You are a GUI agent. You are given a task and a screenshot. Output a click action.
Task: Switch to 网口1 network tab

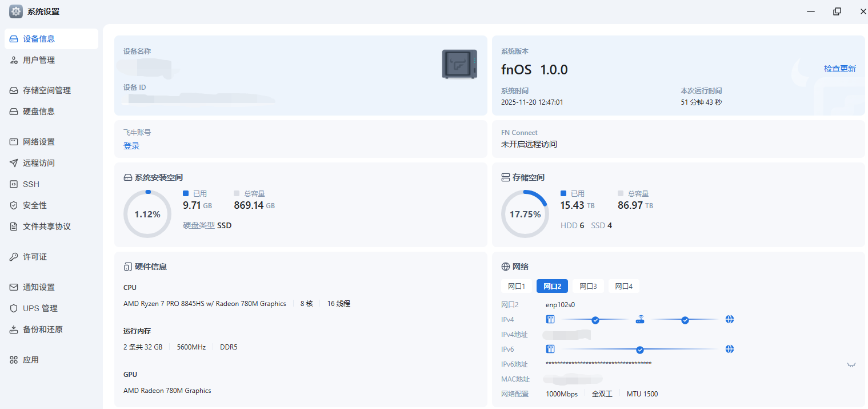tap(516, 286)
